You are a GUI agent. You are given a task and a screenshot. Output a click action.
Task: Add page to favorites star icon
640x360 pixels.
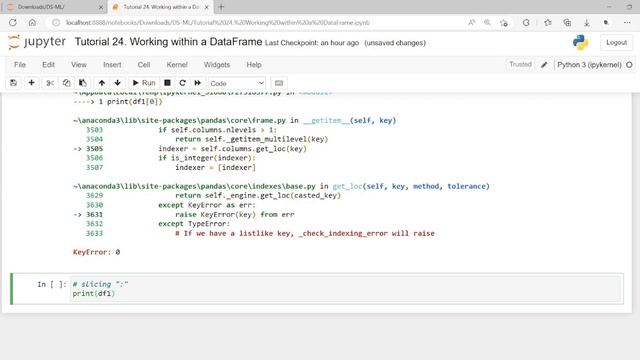pyautogui.click(x=504, y=23)
